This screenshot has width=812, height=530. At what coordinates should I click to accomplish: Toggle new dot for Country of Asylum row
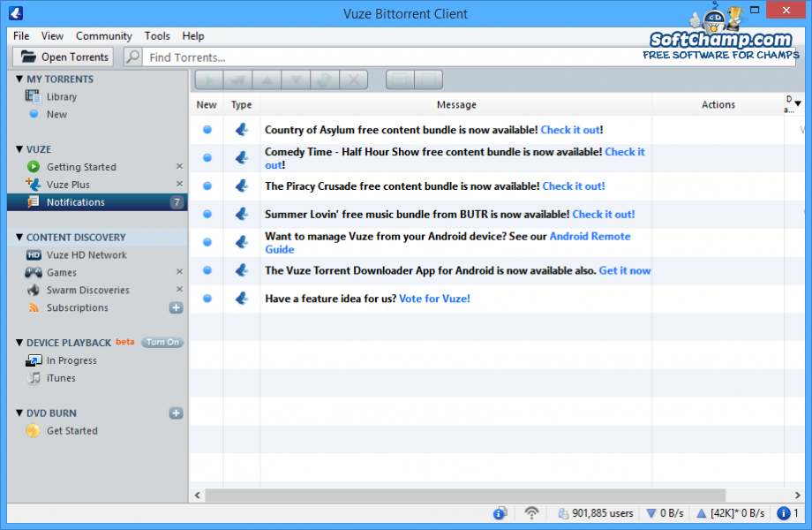pos(207,130)
